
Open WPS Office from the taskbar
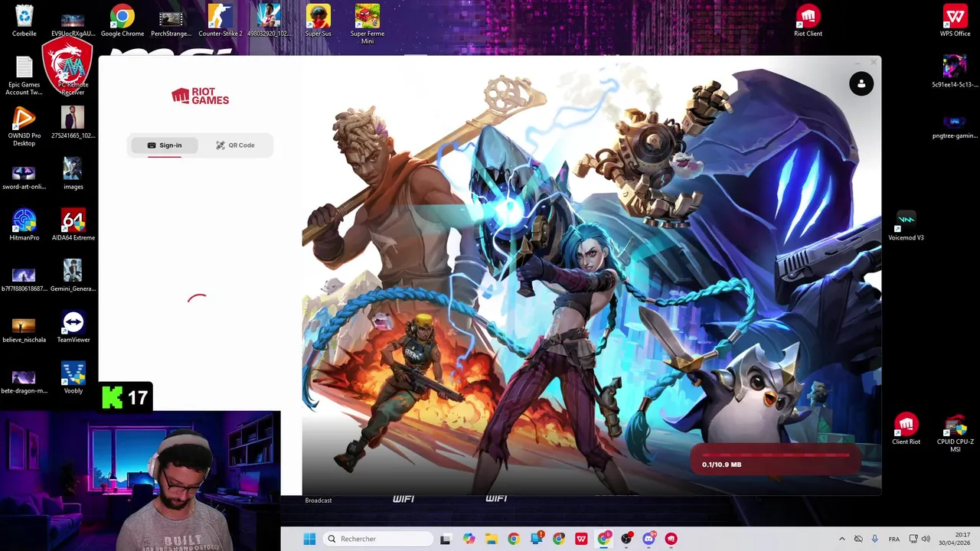tap(581, 539)
